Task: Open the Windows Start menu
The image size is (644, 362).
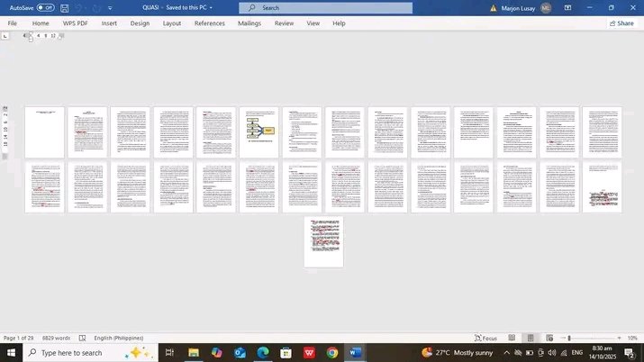Action: pyautogui.click(x=11, y=353)
